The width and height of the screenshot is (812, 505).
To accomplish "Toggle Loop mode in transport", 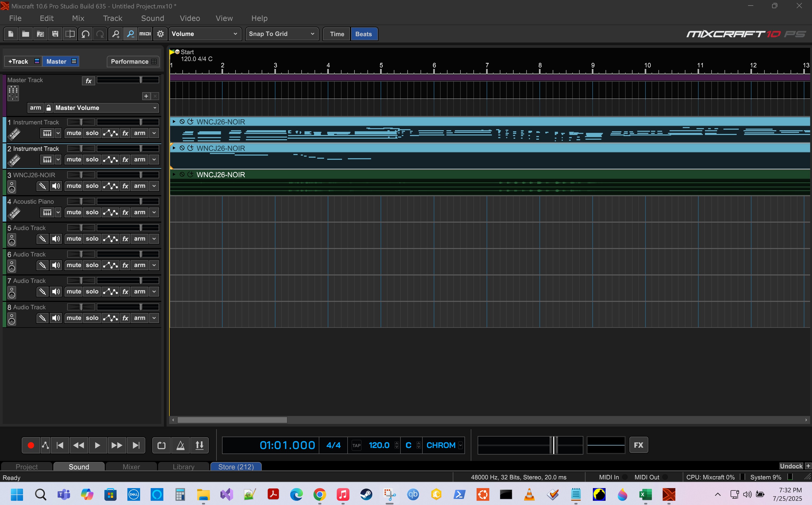I will tap(162, 445).
